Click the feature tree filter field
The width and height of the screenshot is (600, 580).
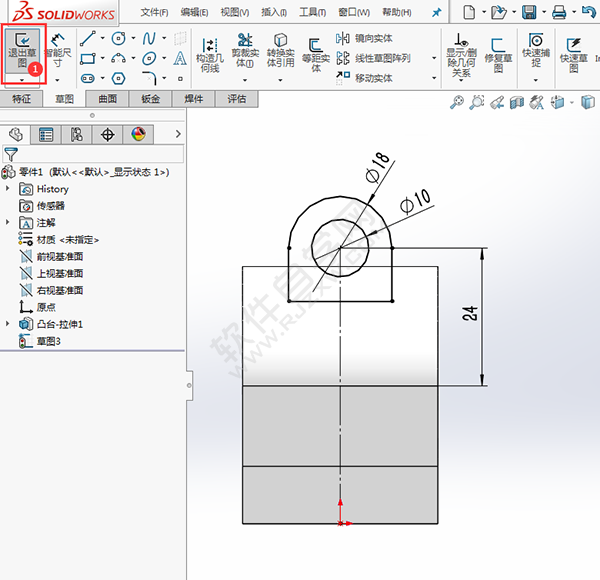[93, 154]
